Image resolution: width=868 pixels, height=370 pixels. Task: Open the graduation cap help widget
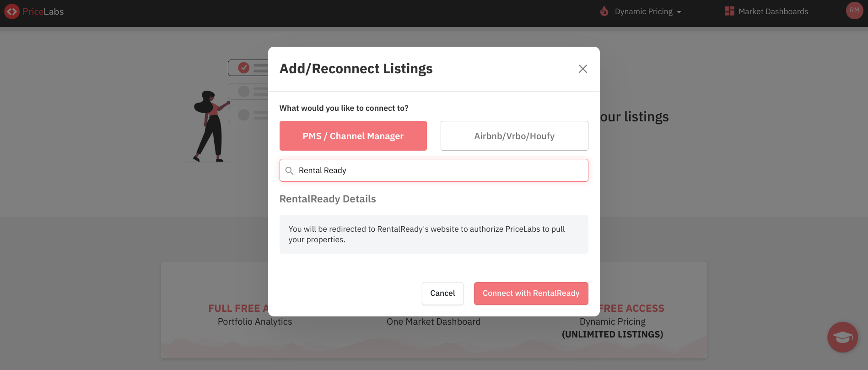(842, 337)
